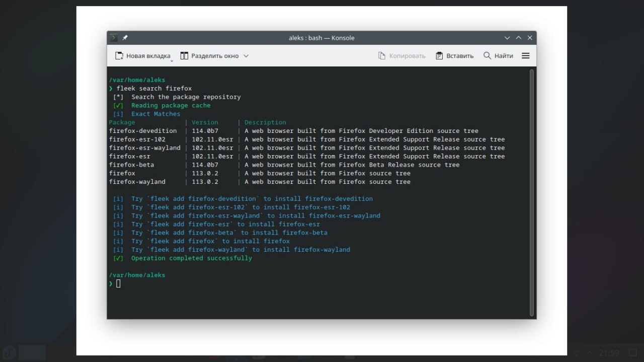This screenshot has height=362, width=644.
Task: Click the Копировать copy button
Action: [x=401, y=56]
